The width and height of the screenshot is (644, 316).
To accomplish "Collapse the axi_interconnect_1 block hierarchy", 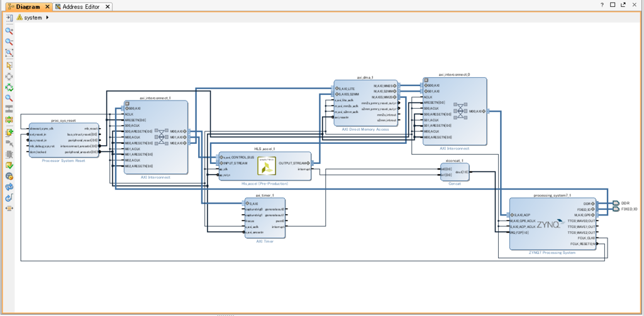I will [127, 104].
